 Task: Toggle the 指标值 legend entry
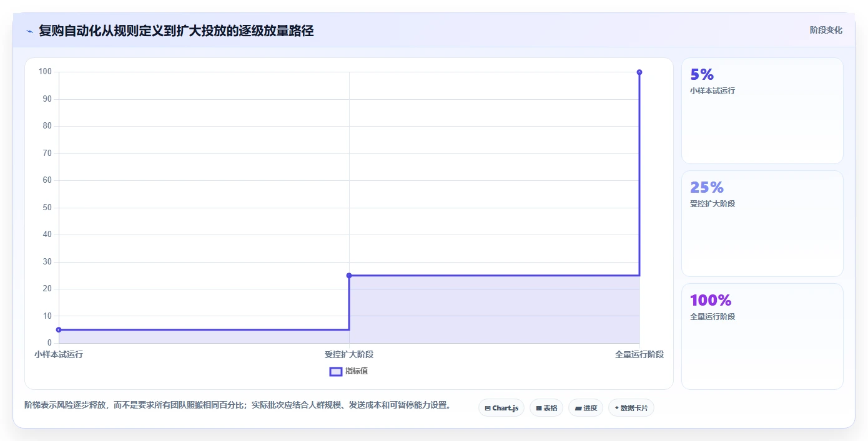[349, 371]
